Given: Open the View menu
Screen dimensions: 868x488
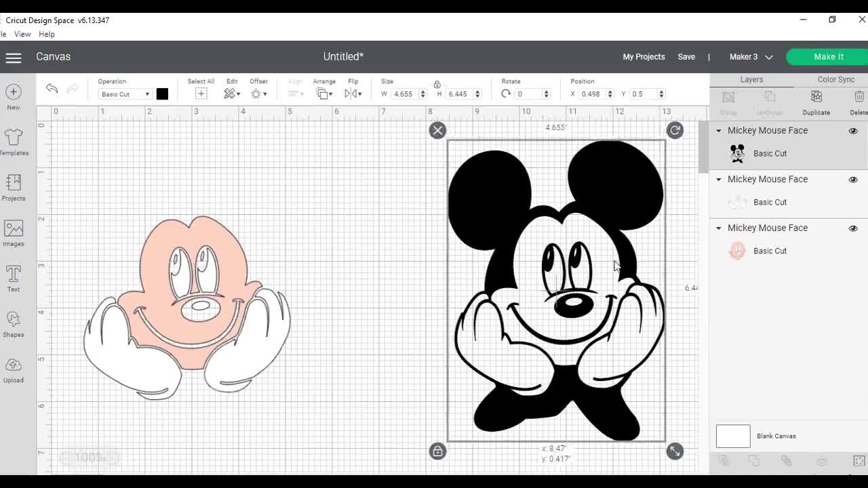Looking at the screenshot, I should (22, 34).
